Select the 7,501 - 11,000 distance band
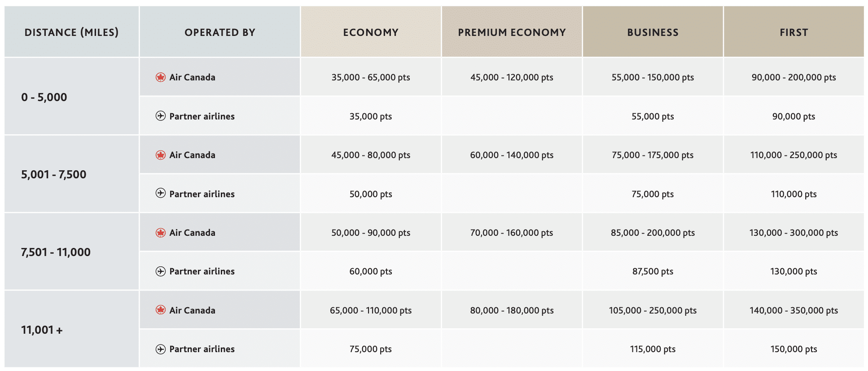This screenshot has height=371, width=868. [56, 252]
